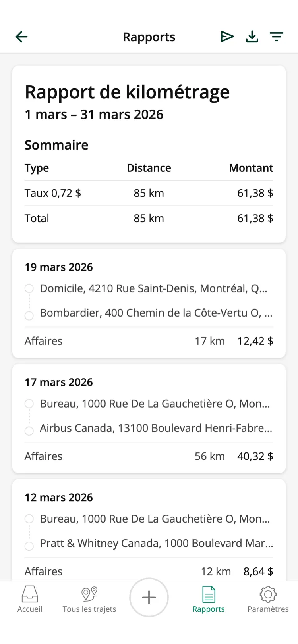Open the Accueil inbox icon
This screenshot has width=298, height=644.
tap(30, 594)
